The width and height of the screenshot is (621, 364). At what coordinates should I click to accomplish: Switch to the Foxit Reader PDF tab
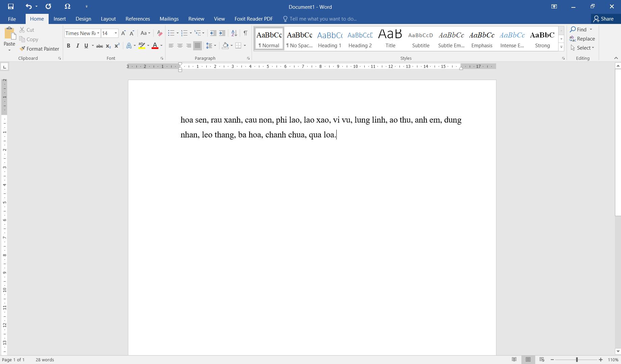(x=254, y=19)
